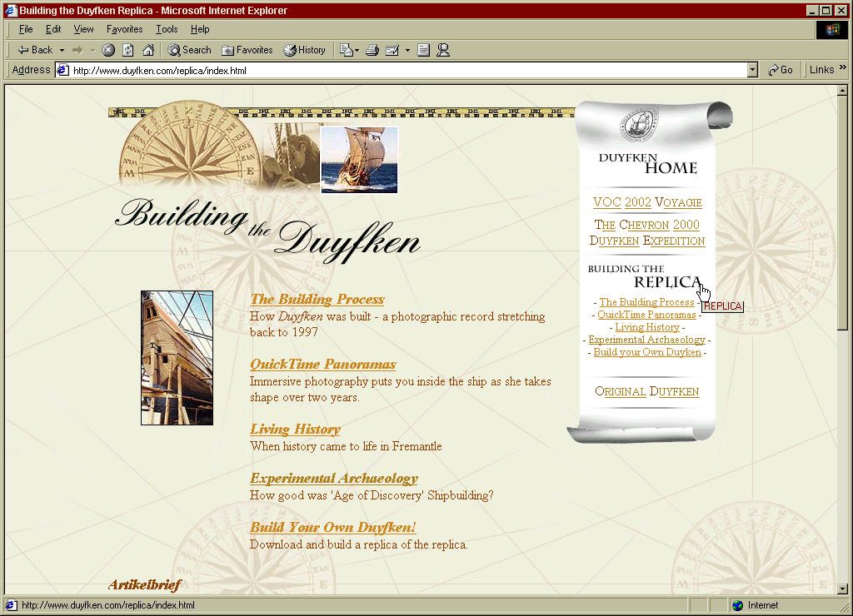Screen dimensions: 853x616
Task: Open The Building Process main heading link
Action: point(317,299)
